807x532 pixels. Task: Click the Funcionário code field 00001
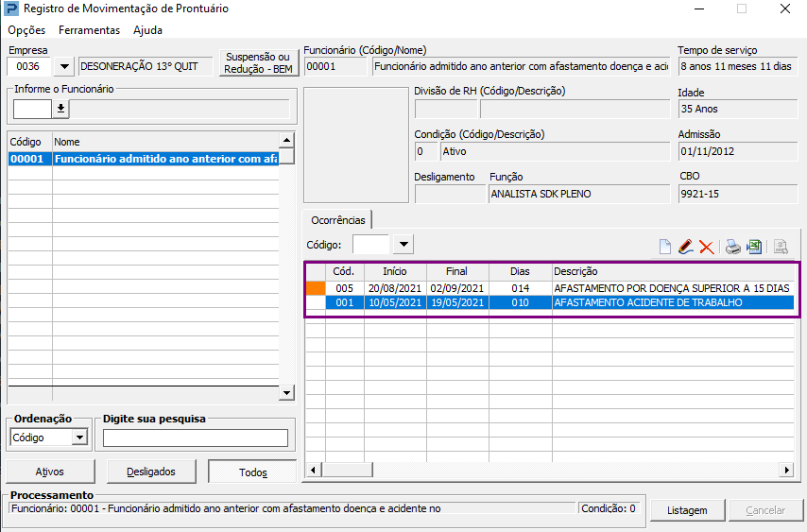(336, 66)
